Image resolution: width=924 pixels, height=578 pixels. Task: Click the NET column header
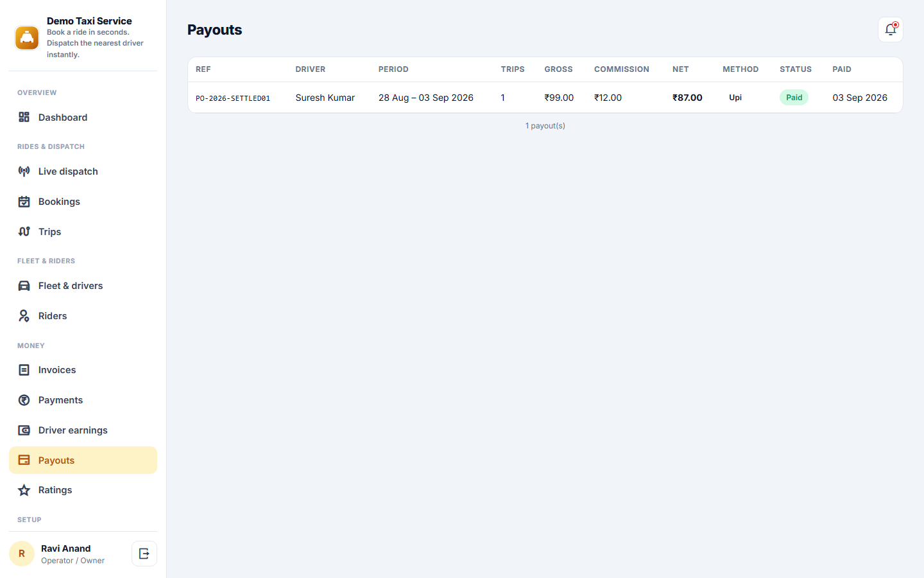click(681, 69)
